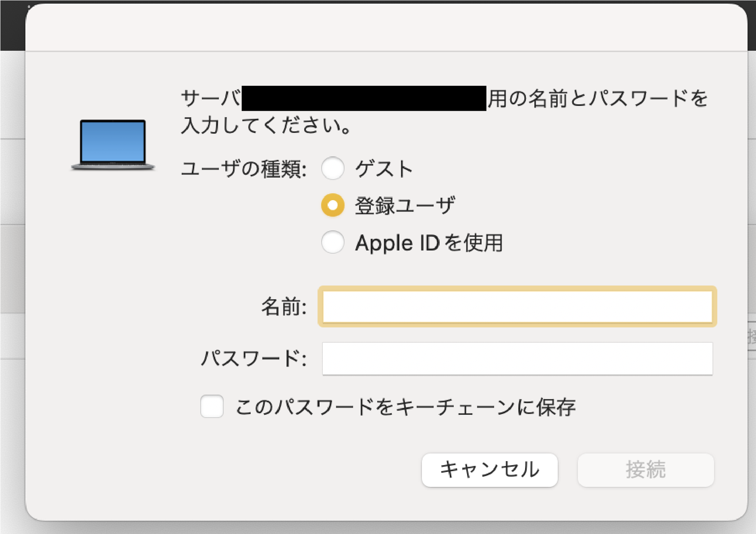Select the Apple ID を使用 radio button
The height and width of the screenshot is (534, 756).
(332, 242)
